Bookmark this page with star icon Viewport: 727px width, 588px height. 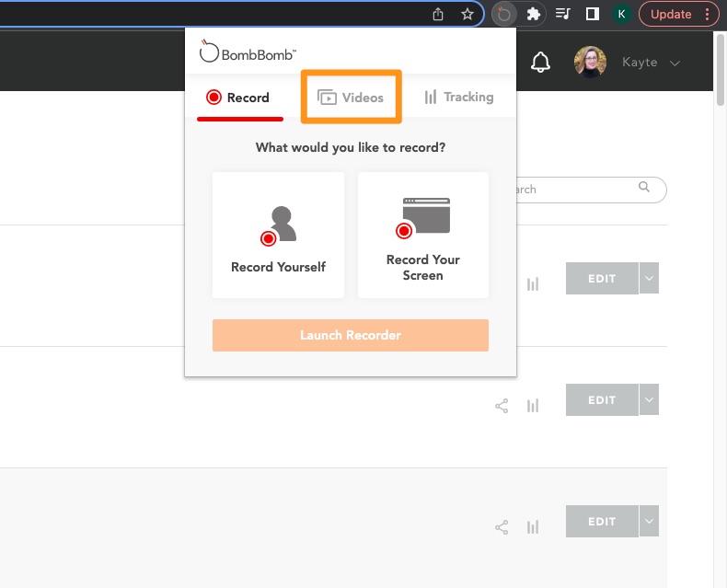tap(467, 15)
